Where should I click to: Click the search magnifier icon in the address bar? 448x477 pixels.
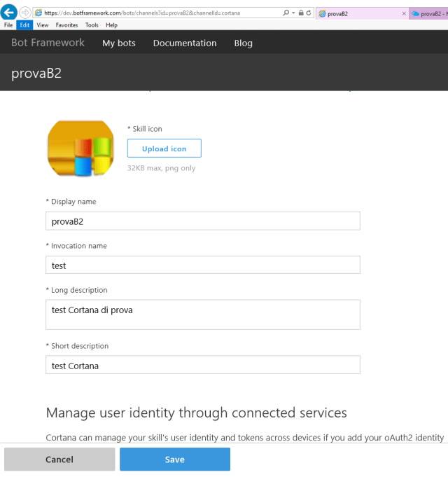[x=286, y=13]
